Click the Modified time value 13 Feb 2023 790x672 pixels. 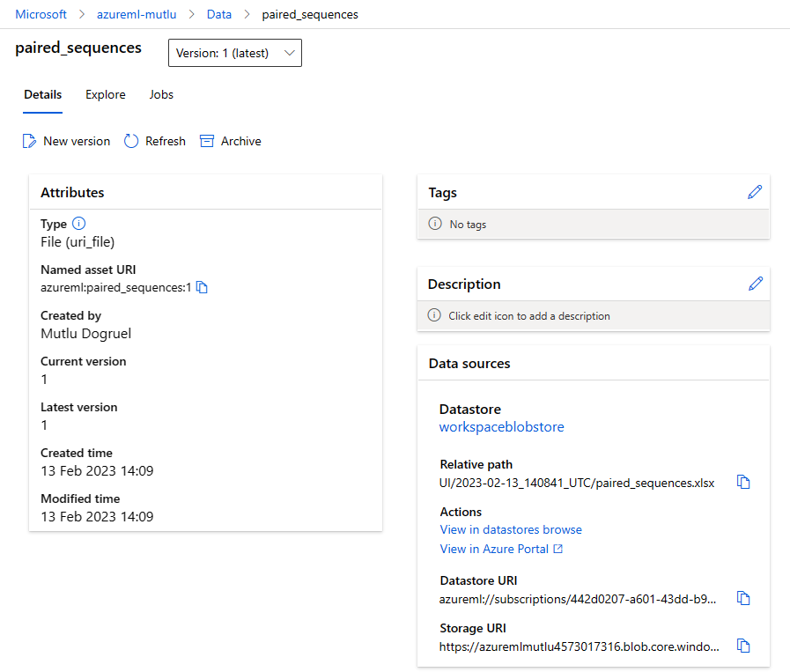click(x=97, y=517)
